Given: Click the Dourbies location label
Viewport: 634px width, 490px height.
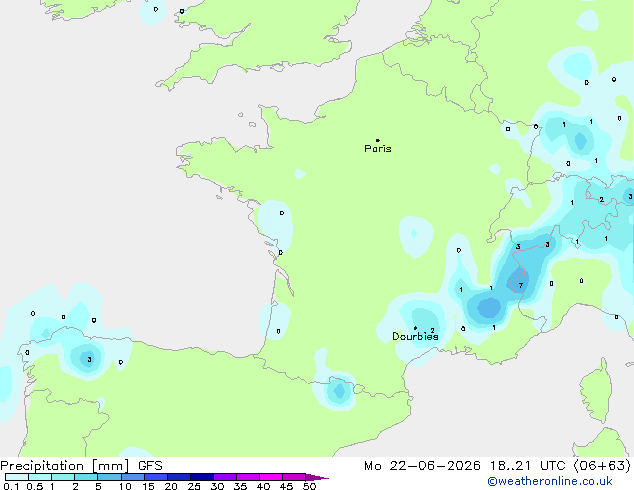Looking at the screenshot, I should point(415,336).
